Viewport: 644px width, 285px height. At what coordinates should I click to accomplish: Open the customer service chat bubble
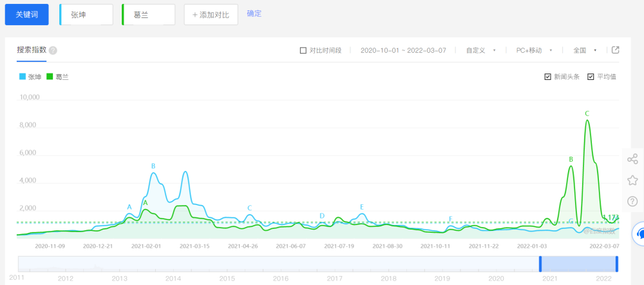point(639,233)
